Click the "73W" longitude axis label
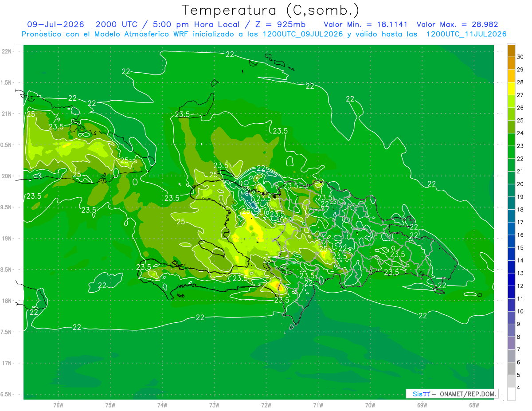Screen dimensions: 532x411 (x=215, y=405)
